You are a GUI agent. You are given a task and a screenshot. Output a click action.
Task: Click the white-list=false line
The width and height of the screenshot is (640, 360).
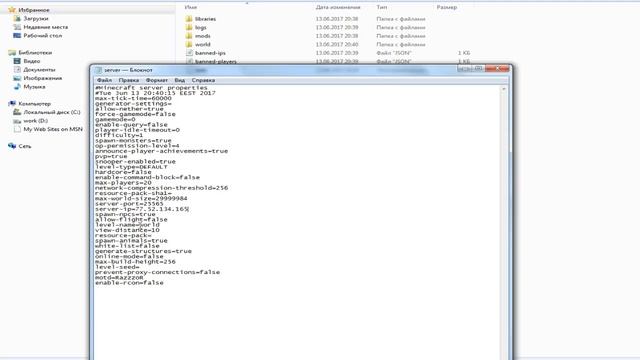127,246
